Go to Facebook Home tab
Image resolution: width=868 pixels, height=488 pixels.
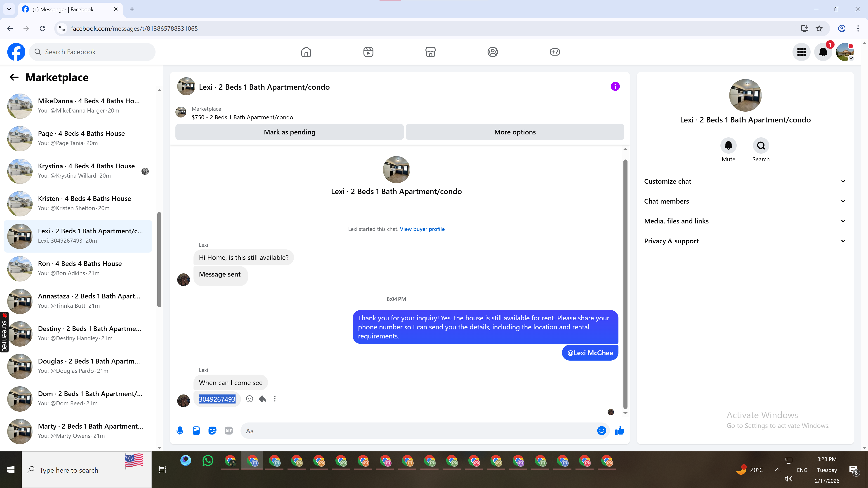pyautogui.click(x=306, y=52)
